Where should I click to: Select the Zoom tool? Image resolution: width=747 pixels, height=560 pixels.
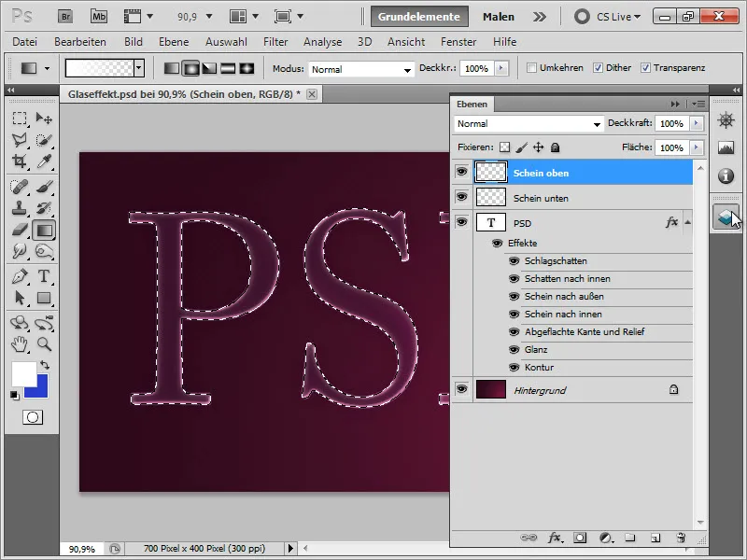pyautogui.click(x=44, y=343)
